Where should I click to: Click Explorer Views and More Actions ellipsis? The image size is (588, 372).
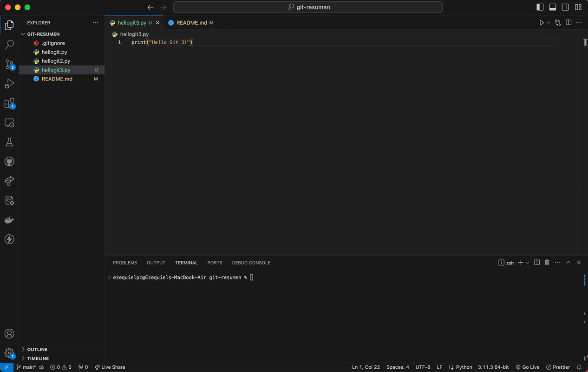click(x=95, y=22)
